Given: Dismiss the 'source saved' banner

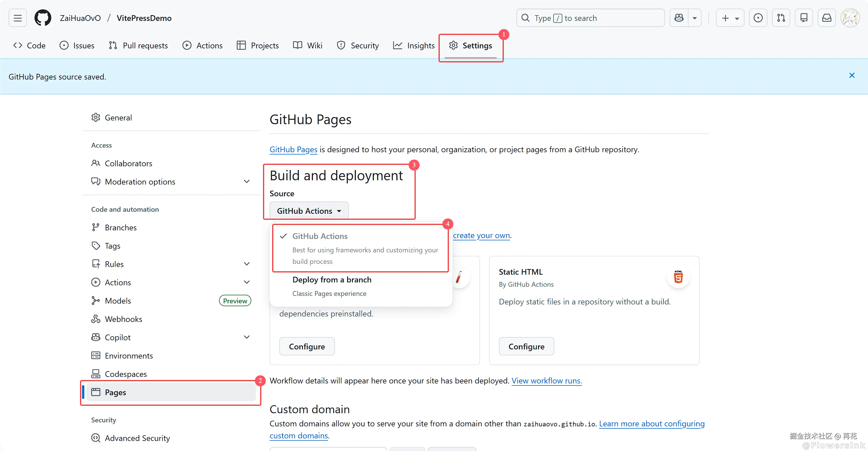Looking at the screenshot, I should click(851, 76).
